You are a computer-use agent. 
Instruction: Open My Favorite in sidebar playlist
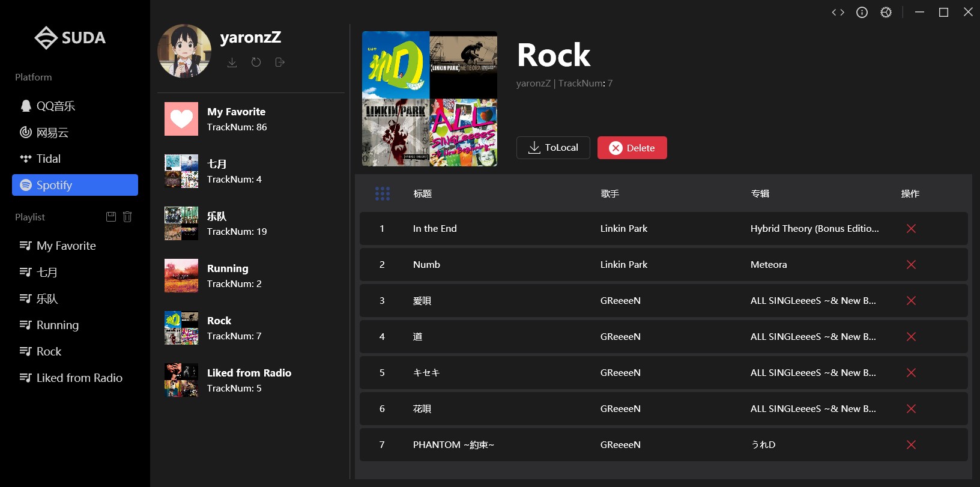coord(75,246)
